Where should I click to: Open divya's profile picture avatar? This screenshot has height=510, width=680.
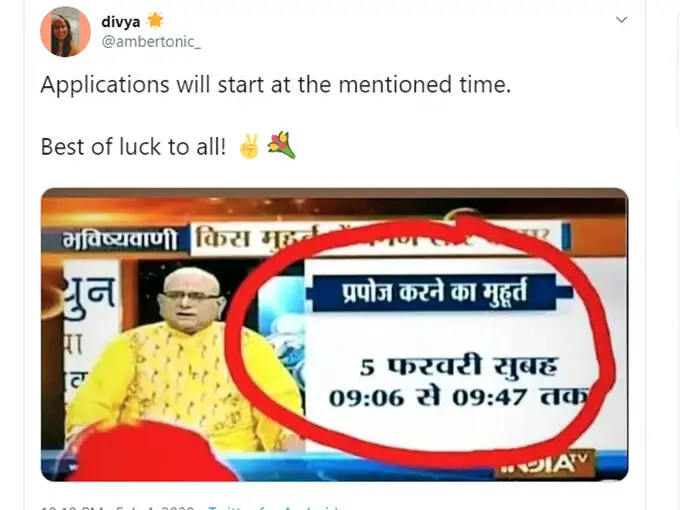tap(65, 31)
